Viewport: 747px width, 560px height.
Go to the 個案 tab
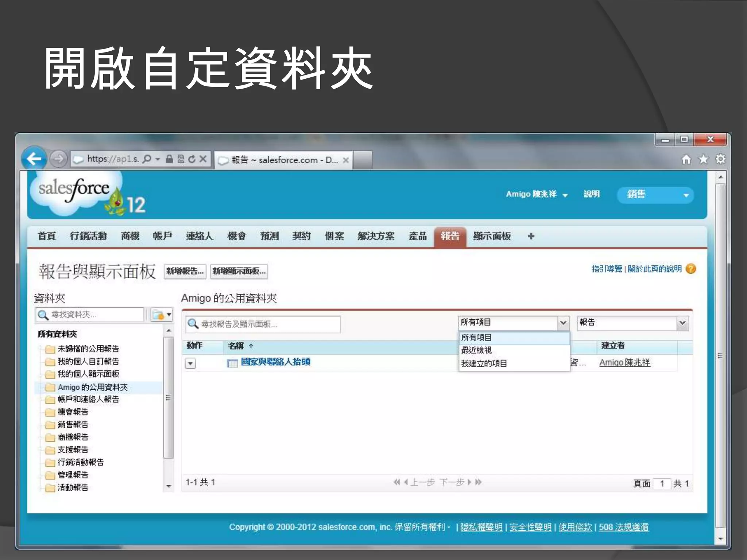(x=334, y=236)
